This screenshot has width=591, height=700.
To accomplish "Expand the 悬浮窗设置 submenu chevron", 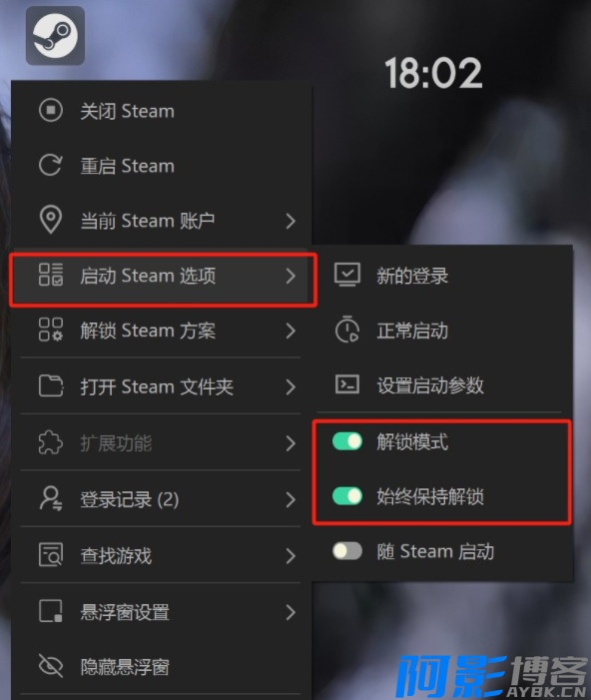I will 291,612.
